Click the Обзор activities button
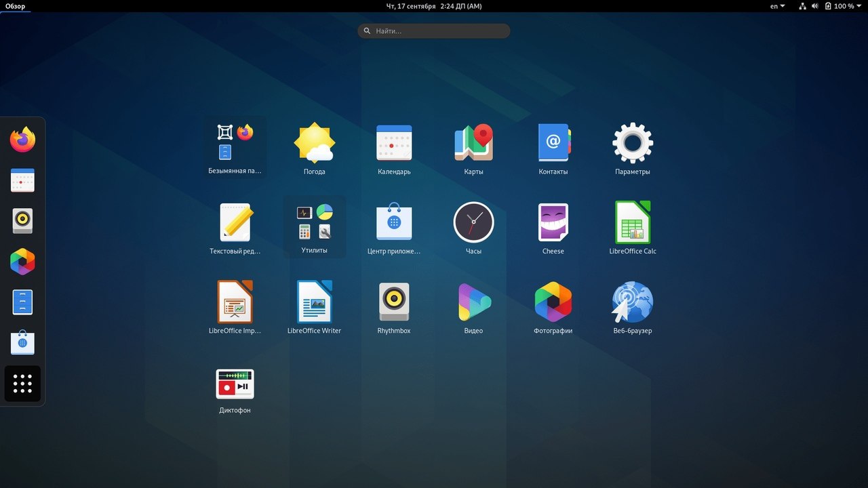Image resolution: width=868 pixels, height=488 pixels. [x=16, y=6]
